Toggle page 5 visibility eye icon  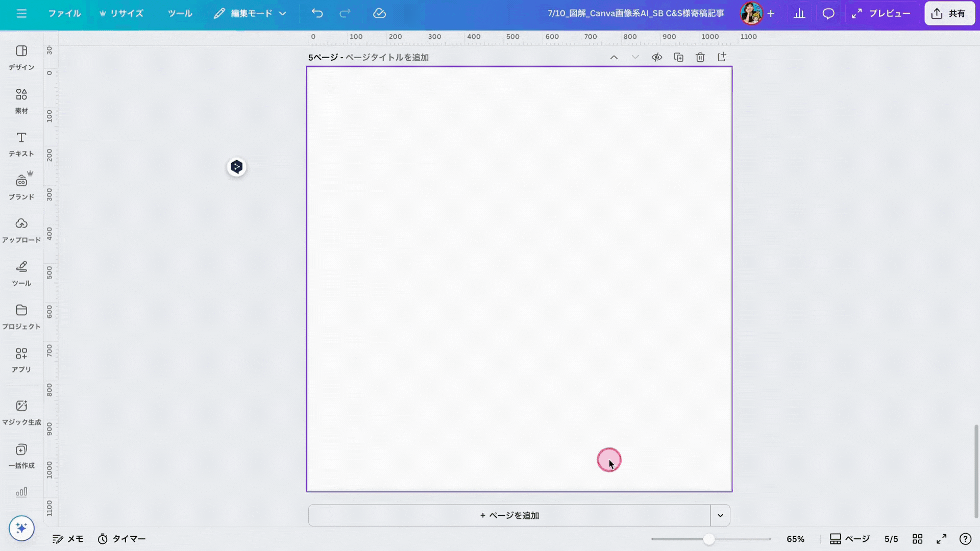657,57
